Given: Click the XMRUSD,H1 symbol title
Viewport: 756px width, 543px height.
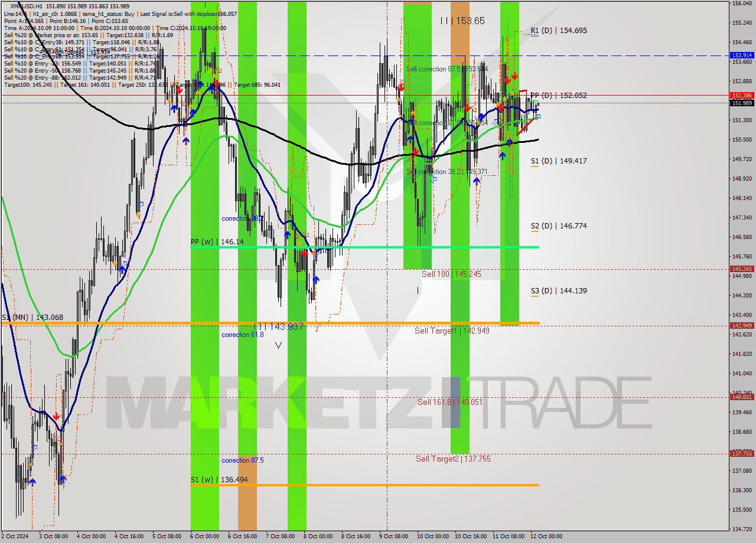Looking at the screenshot, I should pos(26,6).
